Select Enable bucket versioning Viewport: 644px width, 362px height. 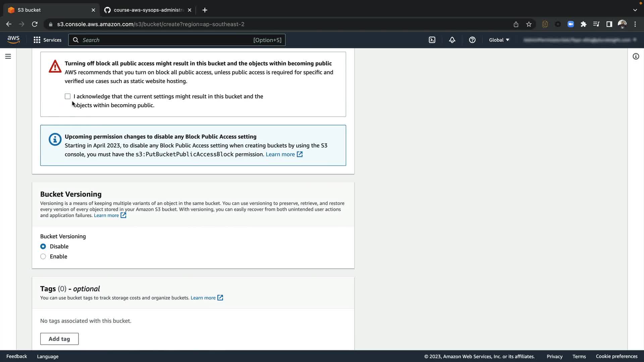[43, 256]
